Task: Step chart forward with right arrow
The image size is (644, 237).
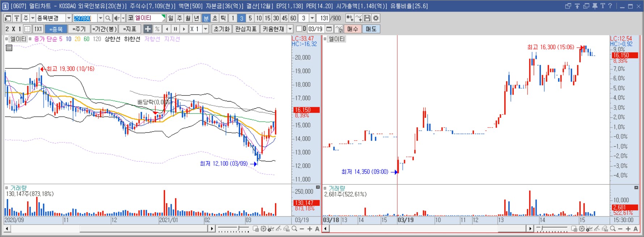Action: (184, 29)
